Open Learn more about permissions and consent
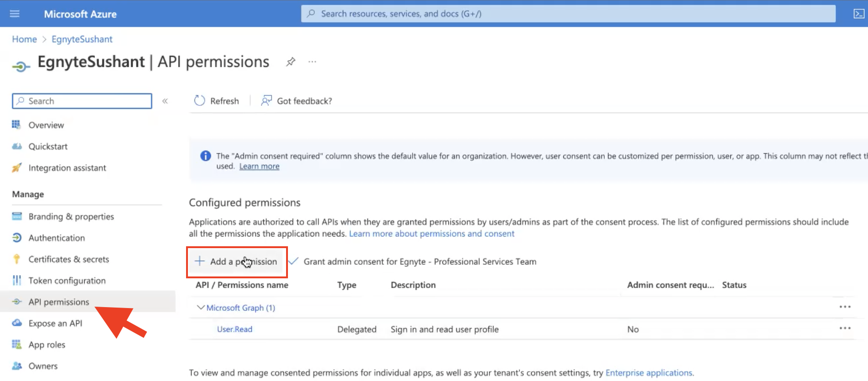 pyautogui.click(x=432, y=234)
